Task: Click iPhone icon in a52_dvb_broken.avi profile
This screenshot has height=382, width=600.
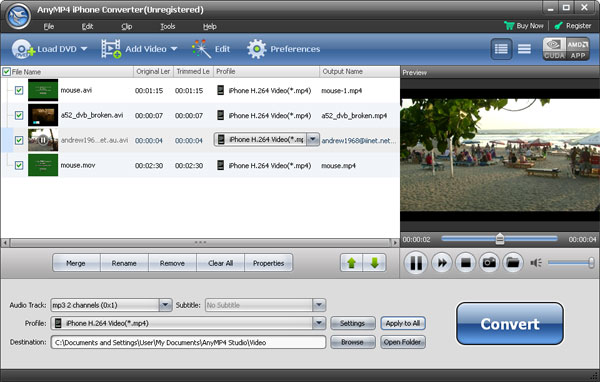Action: click(220, 115)
